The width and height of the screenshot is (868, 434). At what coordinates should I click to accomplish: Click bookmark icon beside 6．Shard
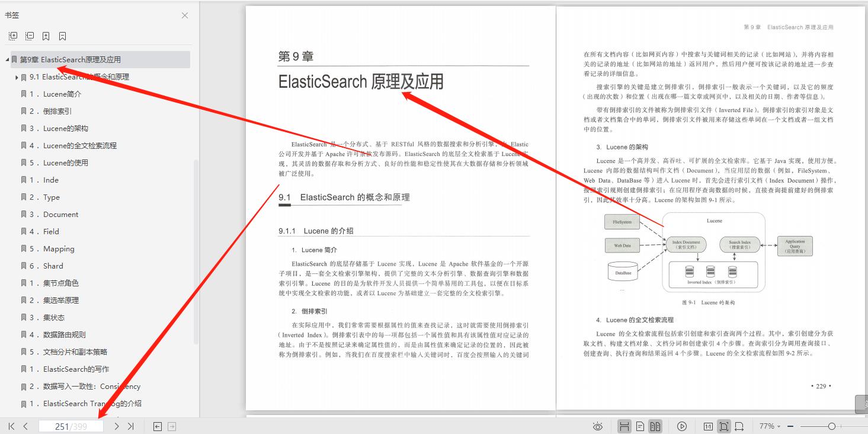(24, 266)
